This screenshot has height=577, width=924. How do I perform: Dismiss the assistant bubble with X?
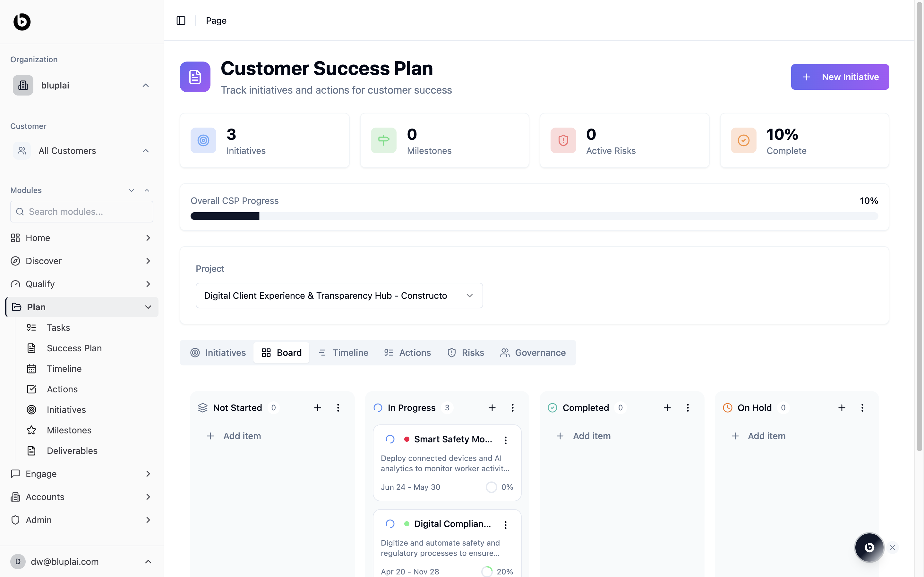[x=892, y=547]
